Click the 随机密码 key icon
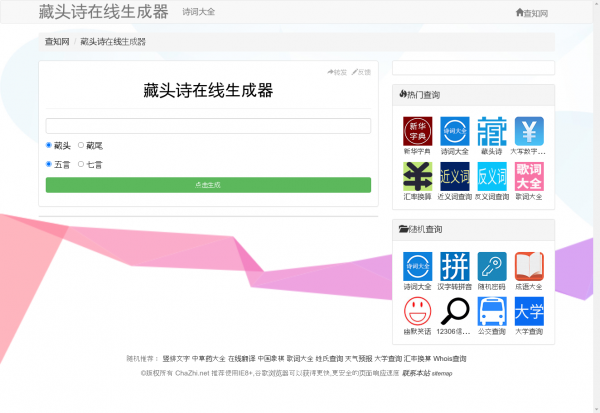This screenshot has height=413, width=600. [x=491, y=266]
